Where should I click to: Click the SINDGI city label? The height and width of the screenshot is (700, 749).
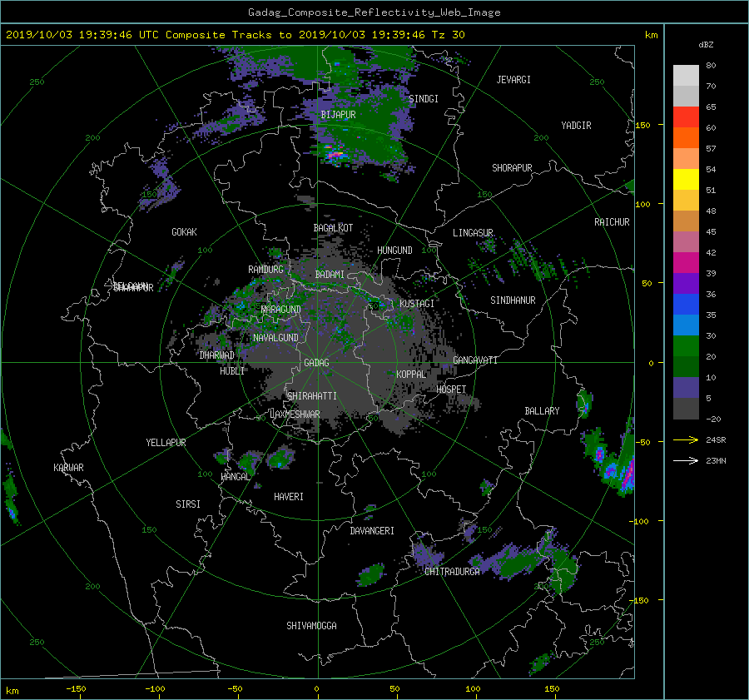pos(424,99)
